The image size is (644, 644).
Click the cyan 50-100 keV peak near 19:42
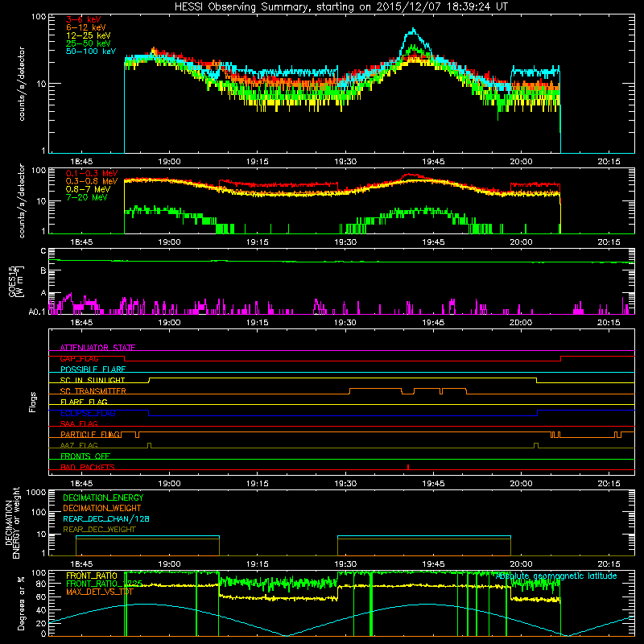[413, 30]
